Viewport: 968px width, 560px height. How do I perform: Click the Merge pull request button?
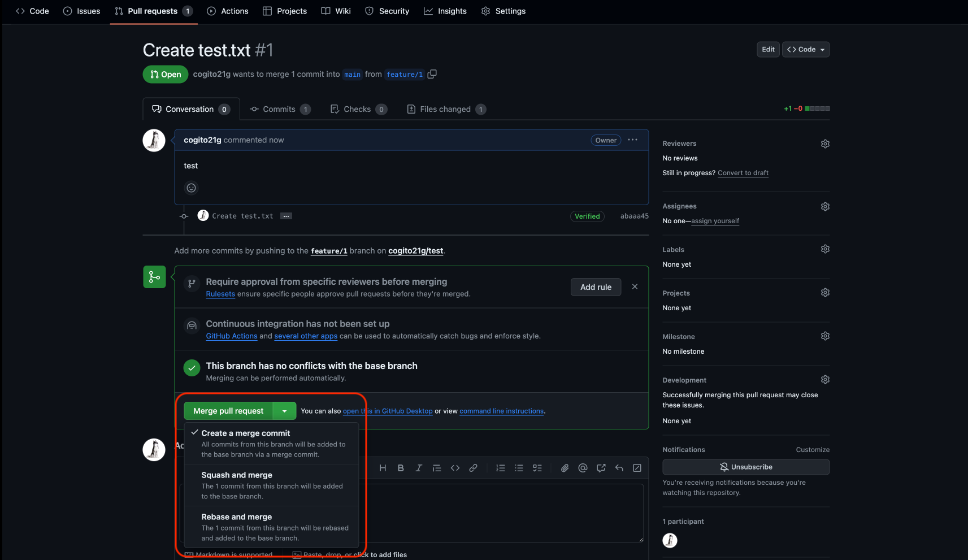(x=228, y=411)
